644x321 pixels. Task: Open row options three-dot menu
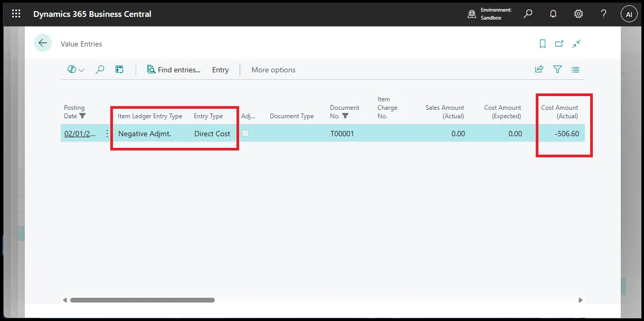(x=107, y=134)
